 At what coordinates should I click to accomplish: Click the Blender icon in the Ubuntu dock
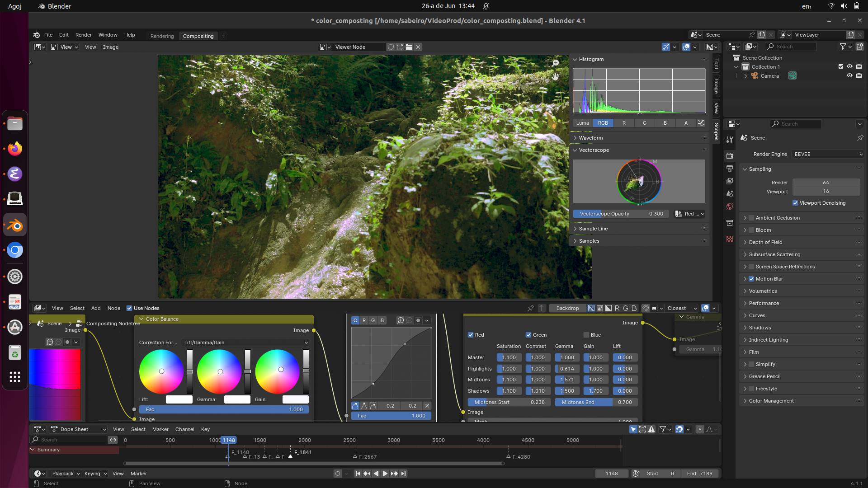pos(15,225)
